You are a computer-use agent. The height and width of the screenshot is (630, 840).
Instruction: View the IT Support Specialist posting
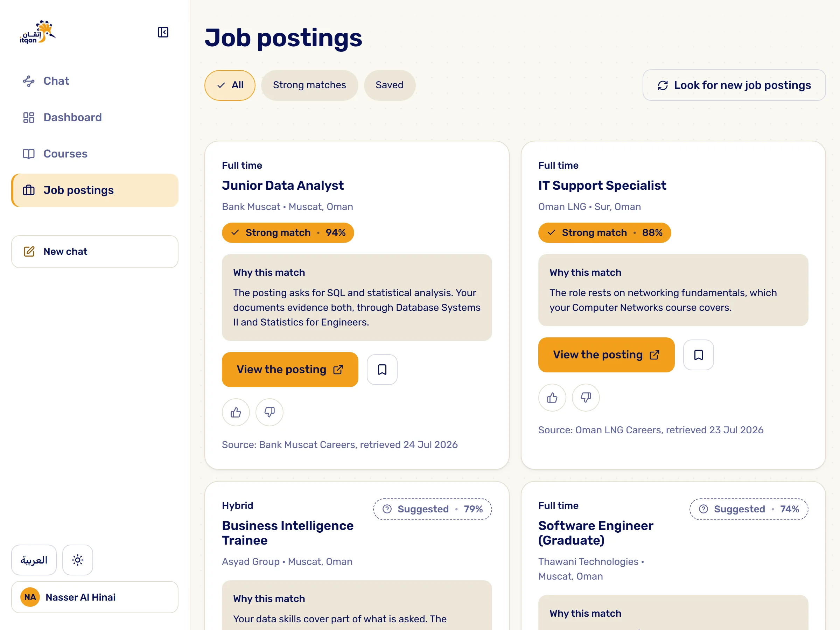(606, 355)
